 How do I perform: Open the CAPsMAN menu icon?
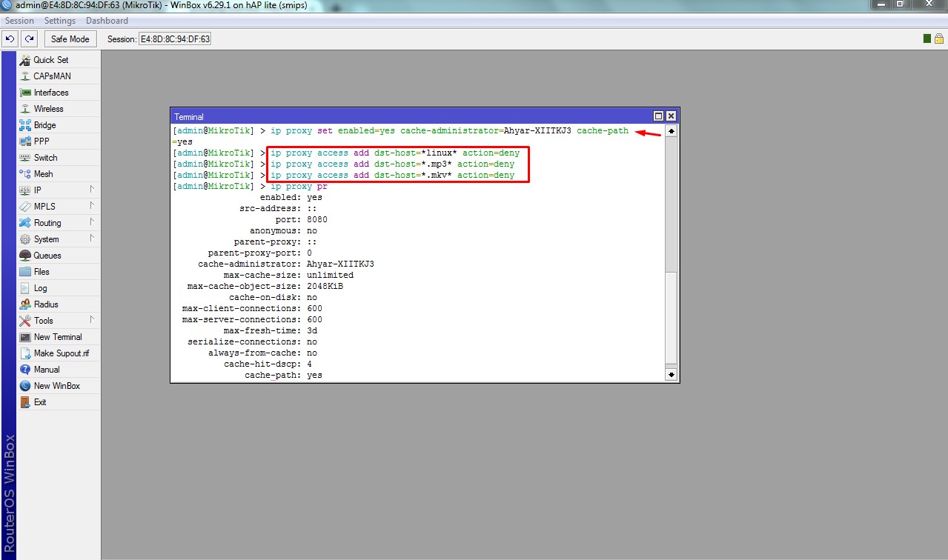[x=25, y=76]
